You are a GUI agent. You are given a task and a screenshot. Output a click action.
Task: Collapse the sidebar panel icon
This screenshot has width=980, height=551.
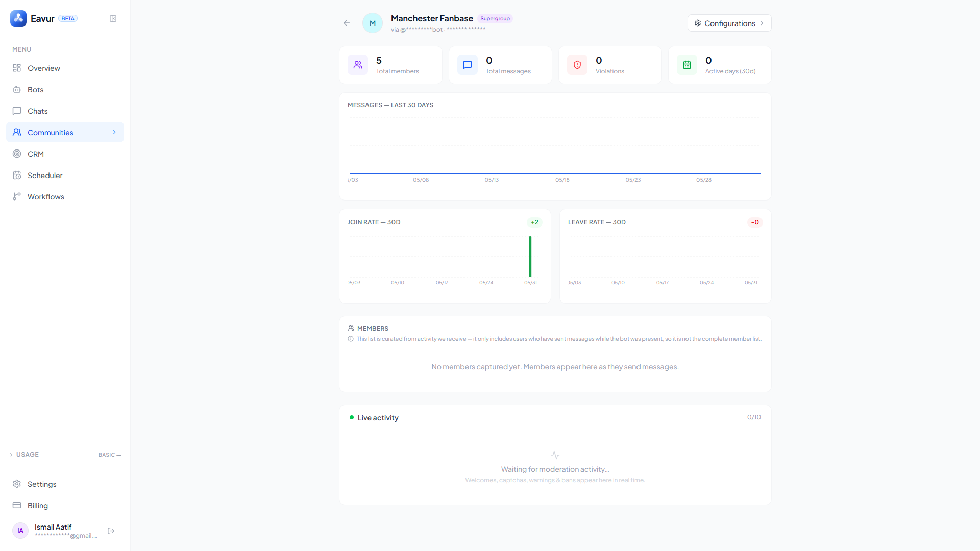coord(113,19)
